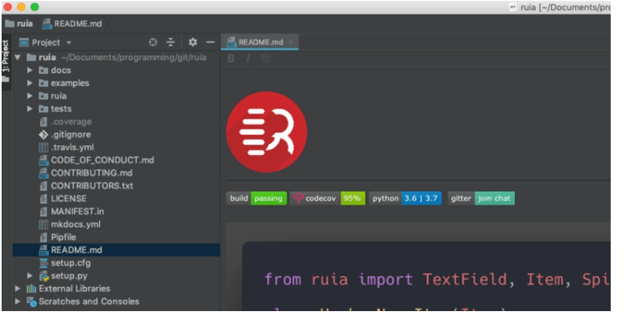
Task: Open Project panel settings gear
Action: click(192, 42)
